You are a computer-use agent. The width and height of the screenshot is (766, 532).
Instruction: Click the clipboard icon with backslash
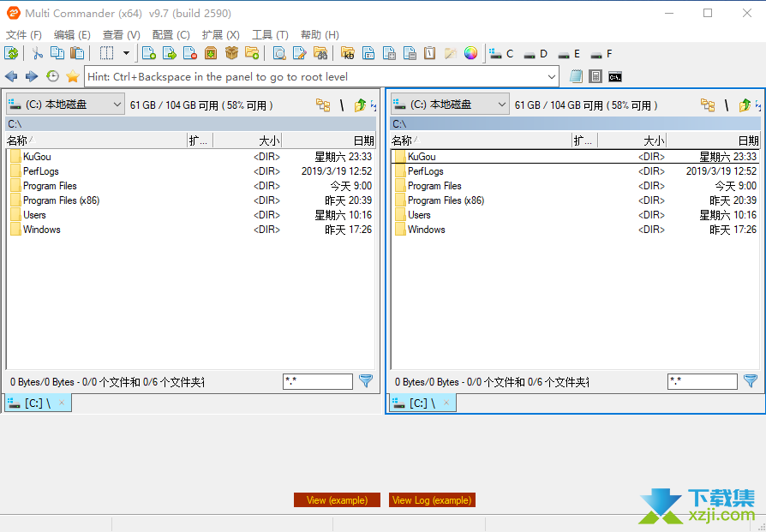click(x=430, y=53)
